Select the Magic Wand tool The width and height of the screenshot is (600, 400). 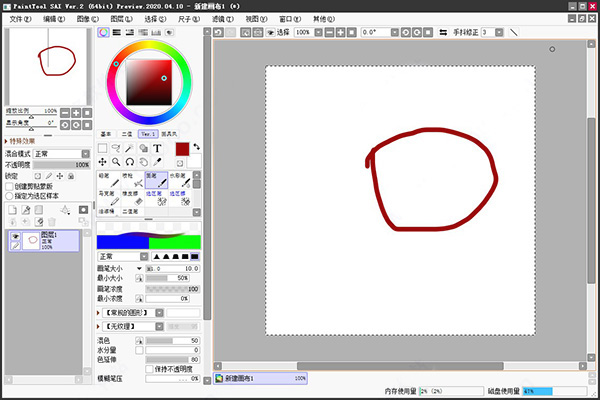pos(129,148)
